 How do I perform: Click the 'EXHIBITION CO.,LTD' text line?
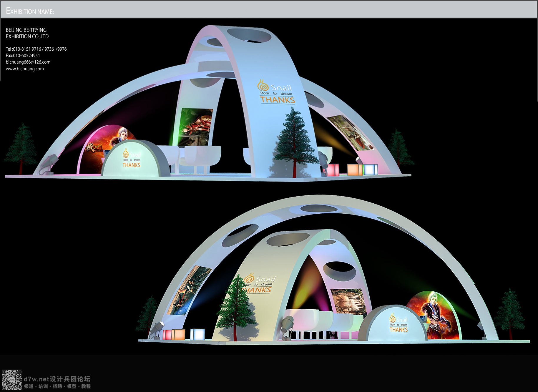pyautogui.click(x=27, y=36)
